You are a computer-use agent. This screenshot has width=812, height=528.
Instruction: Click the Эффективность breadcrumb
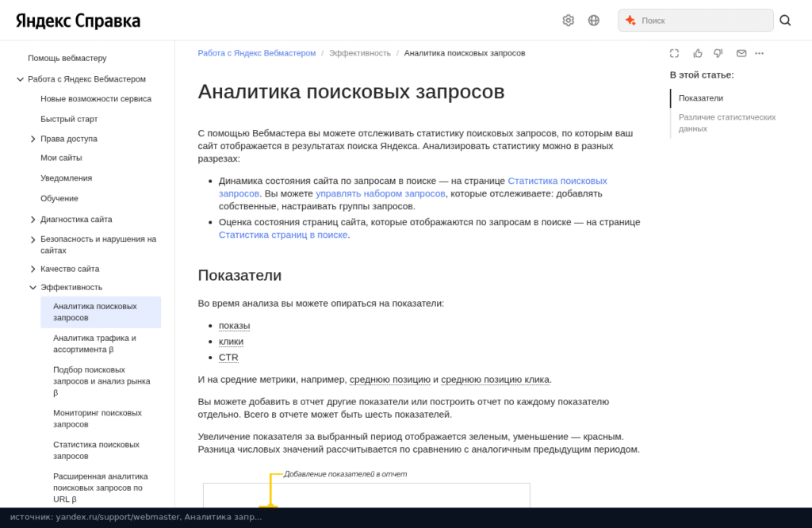point(360,53)
